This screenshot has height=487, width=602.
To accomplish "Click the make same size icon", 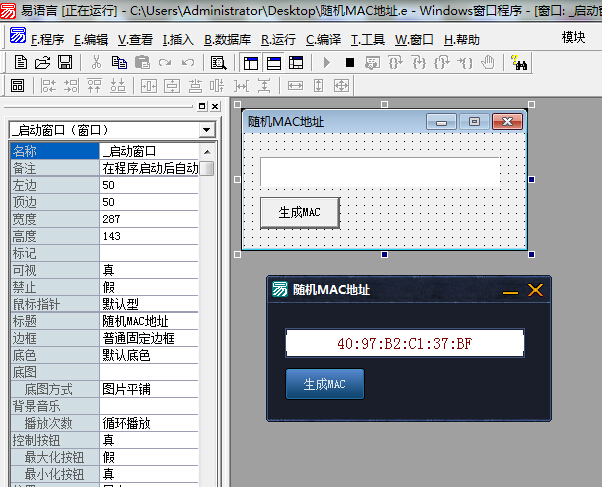I will [x=341, y=86].
